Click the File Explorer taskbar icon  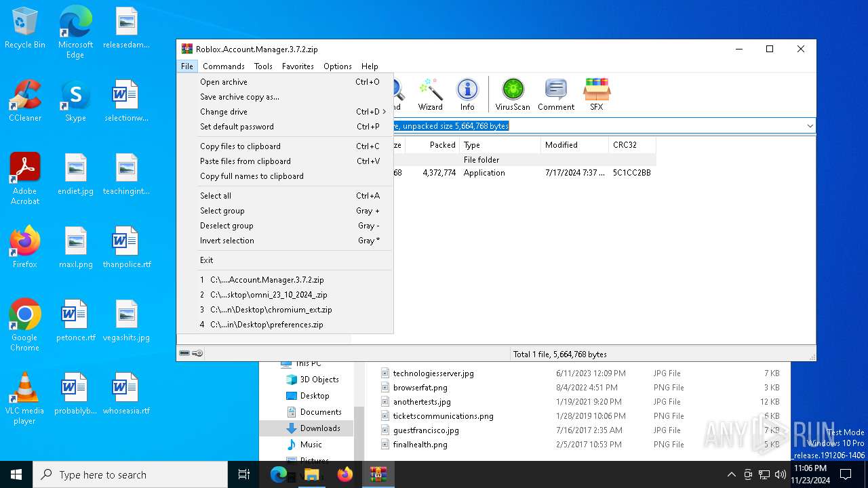coord(312,474)
